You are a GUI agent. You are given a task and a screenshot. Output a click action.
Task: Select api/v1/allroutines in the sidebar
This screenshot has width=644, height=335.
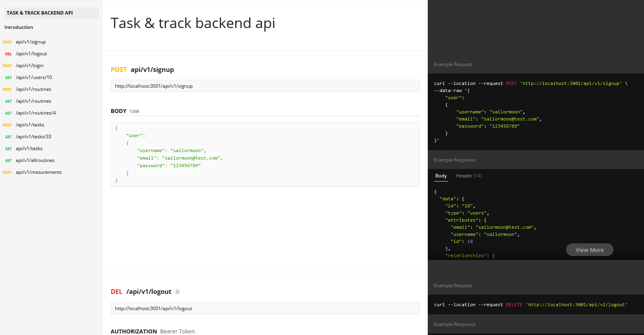click(x=35, y=160)
